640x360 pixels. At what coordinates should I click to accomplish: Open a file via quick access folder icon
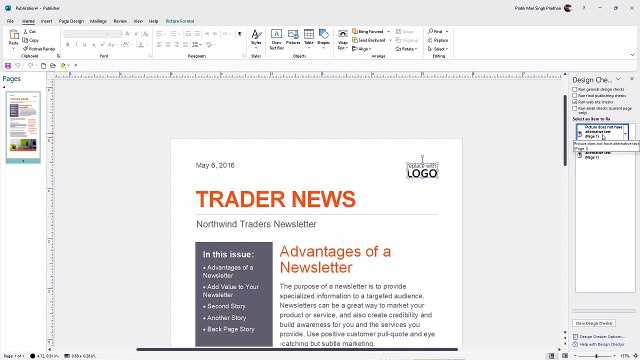tap(53, 65)
